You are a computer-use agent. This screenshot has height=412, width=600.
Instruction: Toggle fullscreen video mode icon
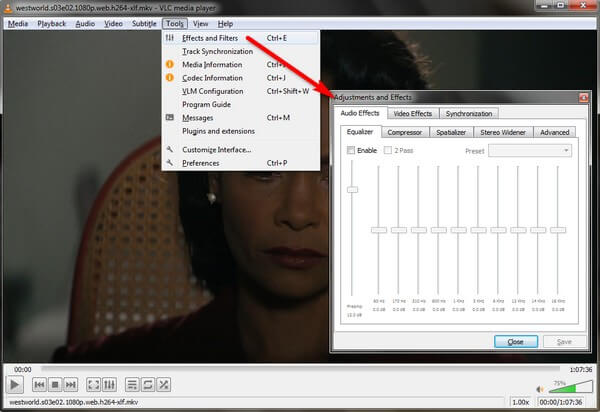[93, 384]
